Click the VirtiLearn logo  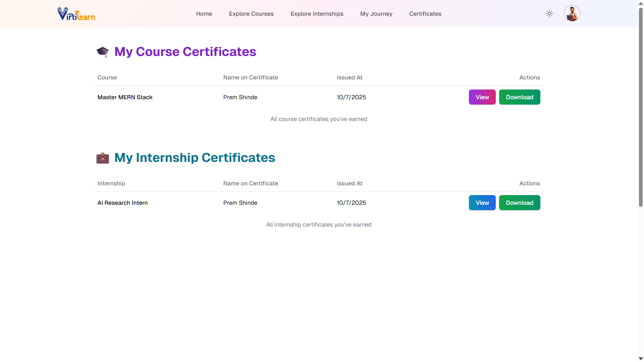point(76,14)
